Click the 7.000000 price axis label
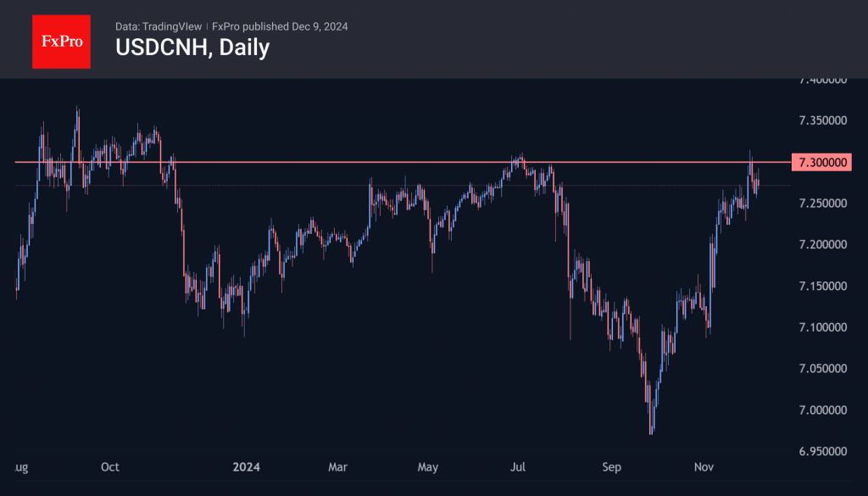The width and height of the screenshot is (868, 496). coord(823,410)
